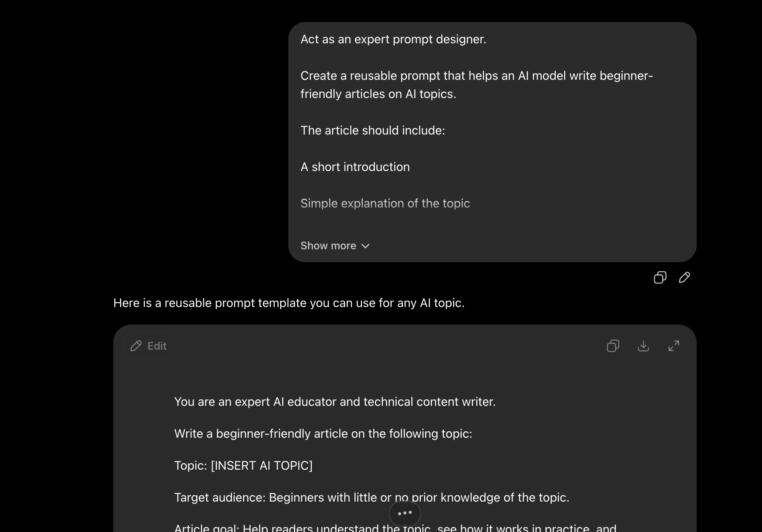Copy the user's prompt message
Image resolution: width=762 pixels, height=532 pixels.
[660, 278]
